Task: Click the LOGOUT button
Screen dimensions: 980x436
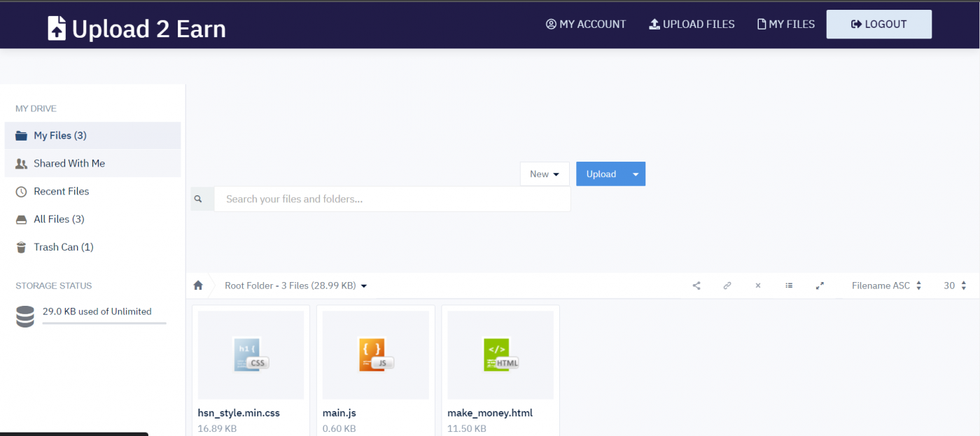Action: (x=878, y=24)
